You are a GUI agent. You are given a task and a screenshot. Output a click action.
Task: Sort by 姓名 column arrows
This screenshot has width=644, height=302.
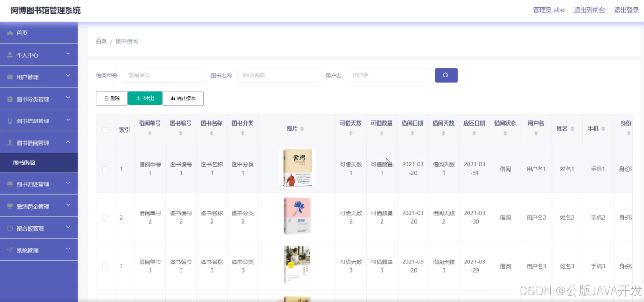coord(572,129)
